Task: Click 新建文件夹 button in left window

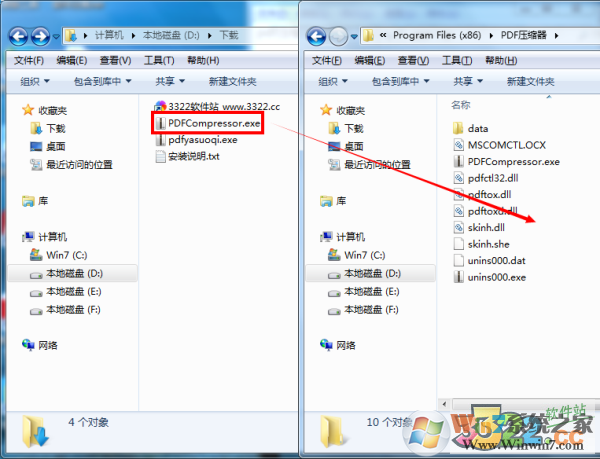Action: 232,81
